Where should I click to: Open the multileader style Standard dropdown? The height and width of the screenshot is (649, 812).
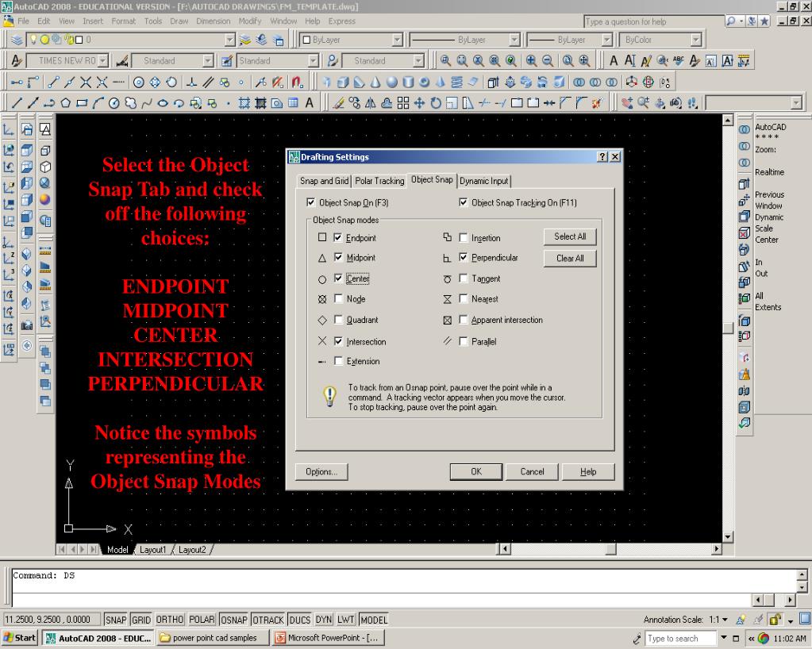pos(418,60)
